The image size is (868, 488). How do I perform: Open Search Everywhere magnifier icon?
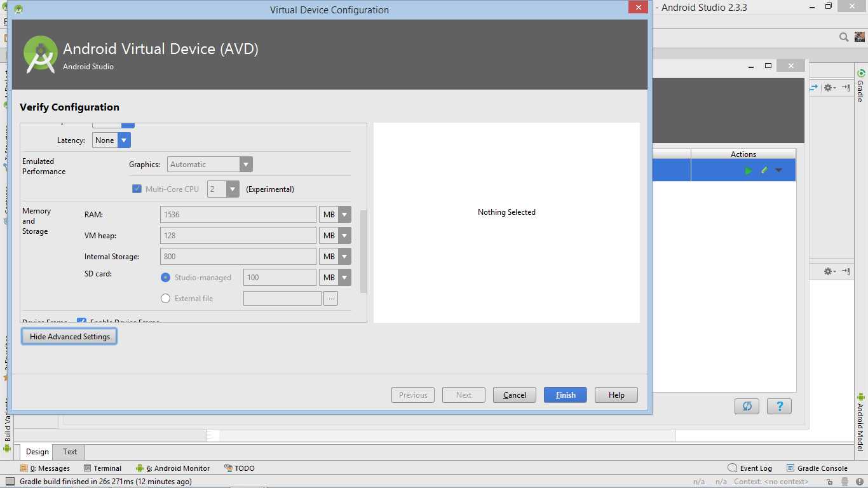click(844, 37)
